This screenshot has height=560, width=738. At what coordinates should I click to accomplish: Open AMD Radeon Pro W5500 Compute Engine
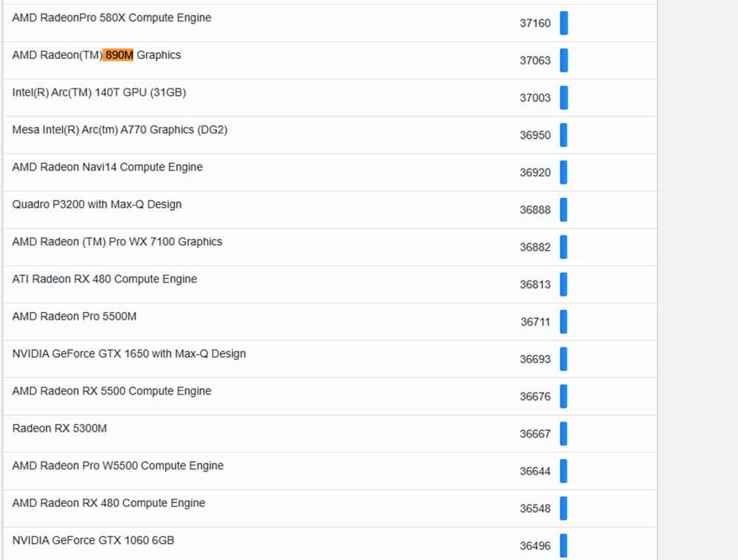117,466
